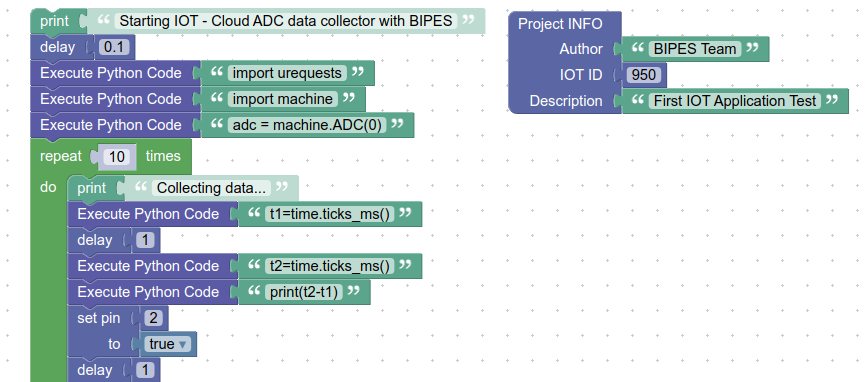Open the true value dropdown on set pin

[169, 344]
